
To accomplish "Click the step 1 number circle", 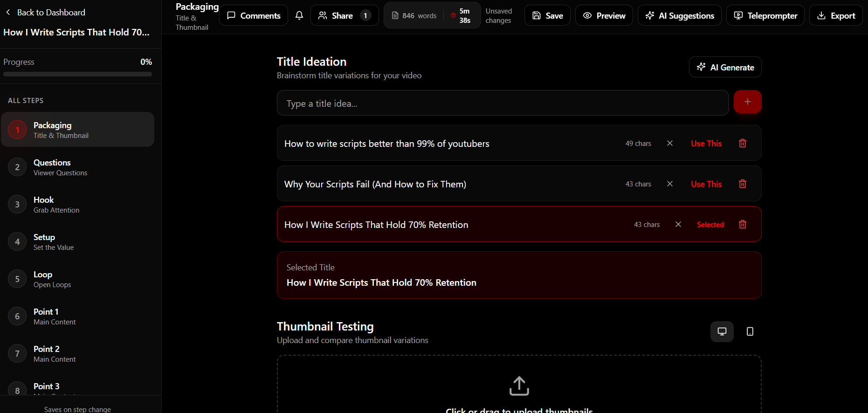I will click(x=17, y=130).
